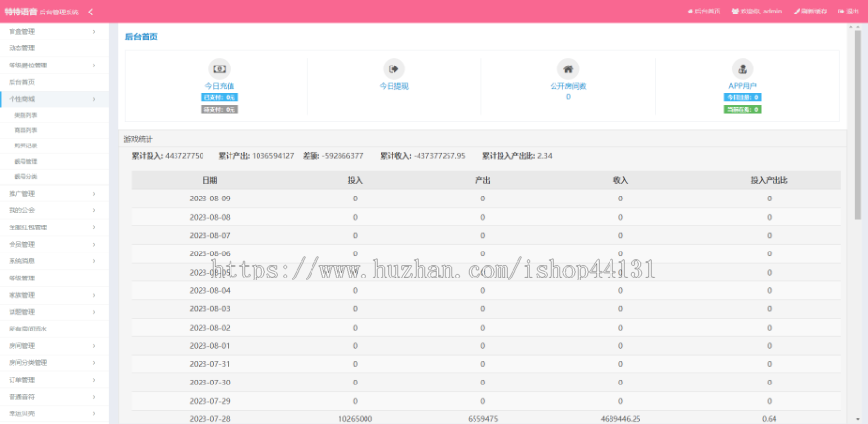The height and width of the screenshot is (424, 868).
Task: Click the 收入 column header
Action: [620, 181]
